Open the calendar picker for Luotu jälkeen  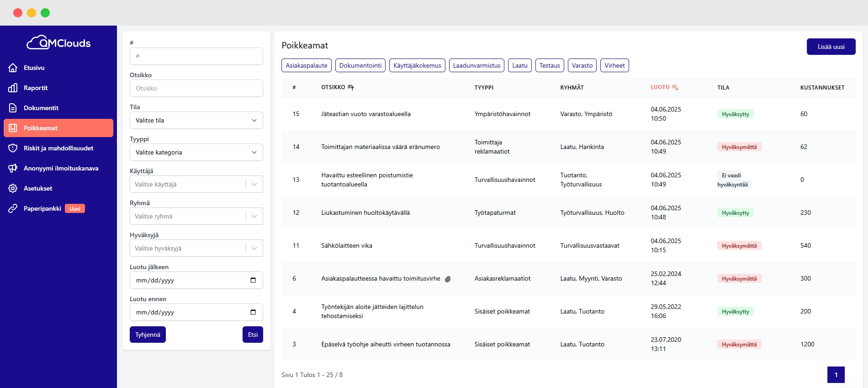(253, 280)
